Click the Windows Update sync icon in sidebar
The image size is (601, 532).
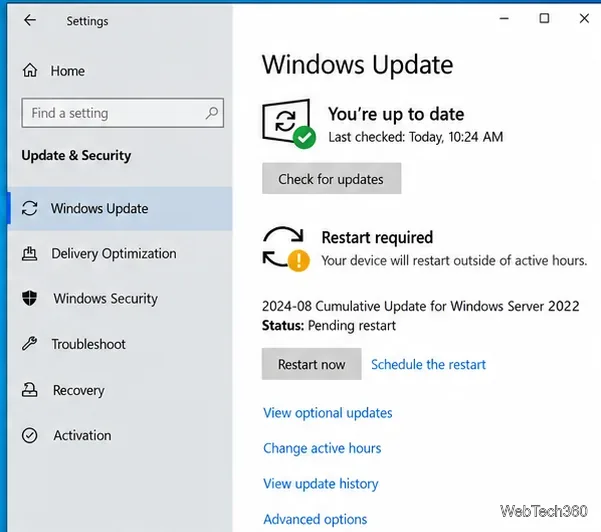30,208
